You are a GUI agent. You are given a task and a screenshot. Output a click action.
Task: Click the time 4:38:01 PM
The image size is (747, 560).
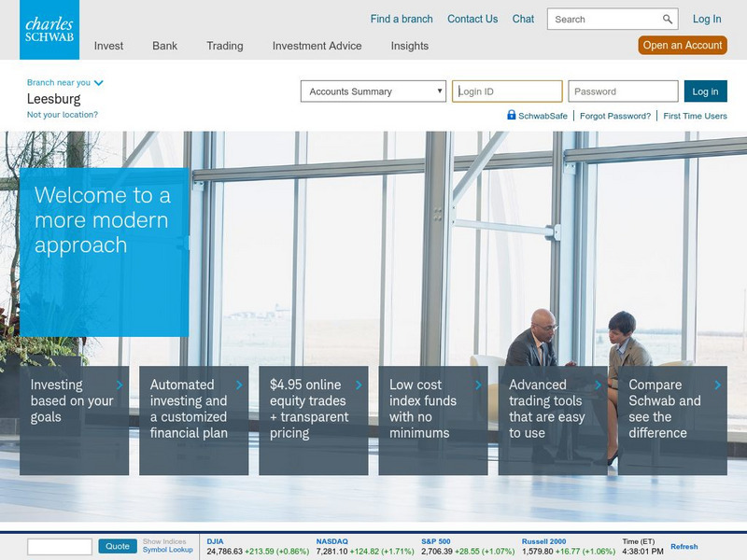(x=642, y=552)
